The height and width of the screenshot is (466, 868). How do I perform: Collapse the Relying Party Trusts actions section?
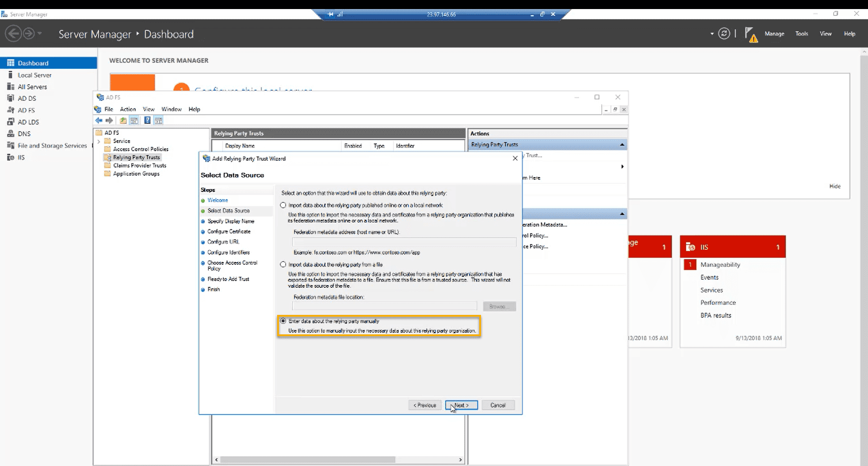622,145
